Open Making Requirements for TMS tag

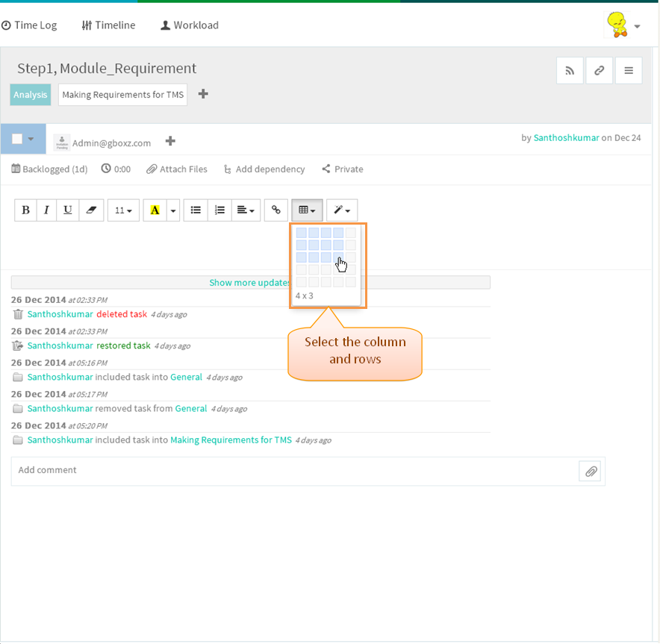tap(123, 95)
